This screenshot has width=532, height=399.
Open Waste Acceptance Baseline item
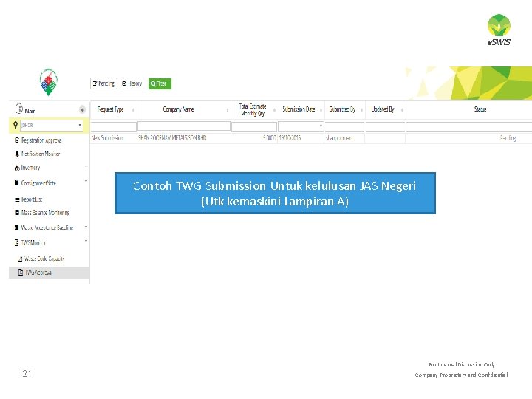(47, 228)
